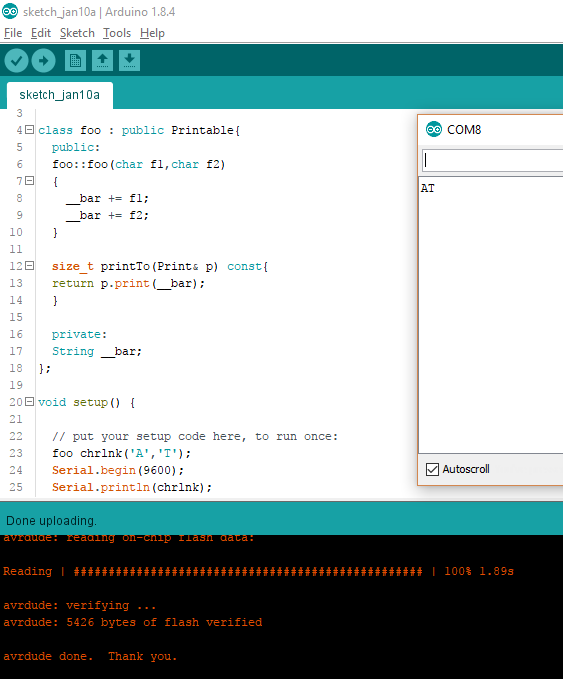The image size is (563, 679).
Task: Click the Serial.println(chrlnk) code line
Action: pos(132,487)
